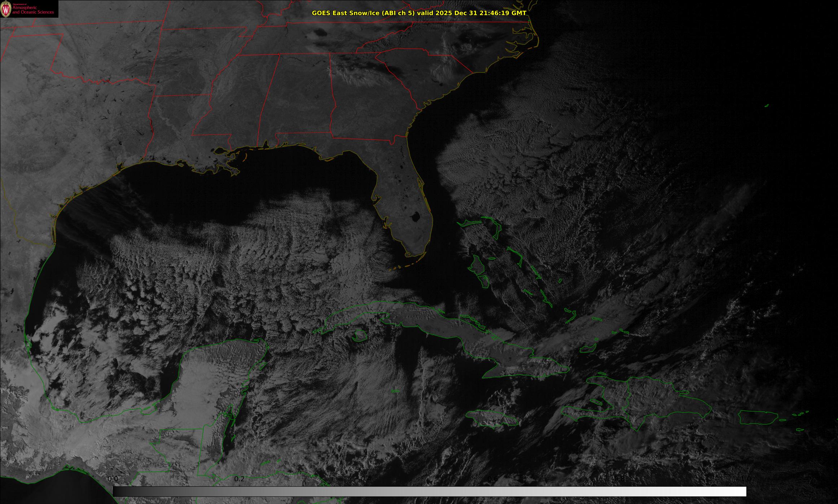
Task: Click the small Bermuda outline in the Atlantic
Action: pos(767,106)
